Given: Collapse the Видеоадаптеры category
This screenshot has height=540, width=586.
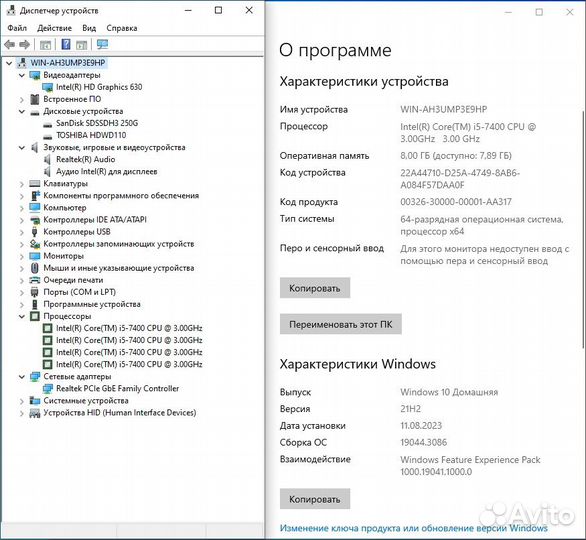Looking at the screenshot, I should (x=22, y=75).
